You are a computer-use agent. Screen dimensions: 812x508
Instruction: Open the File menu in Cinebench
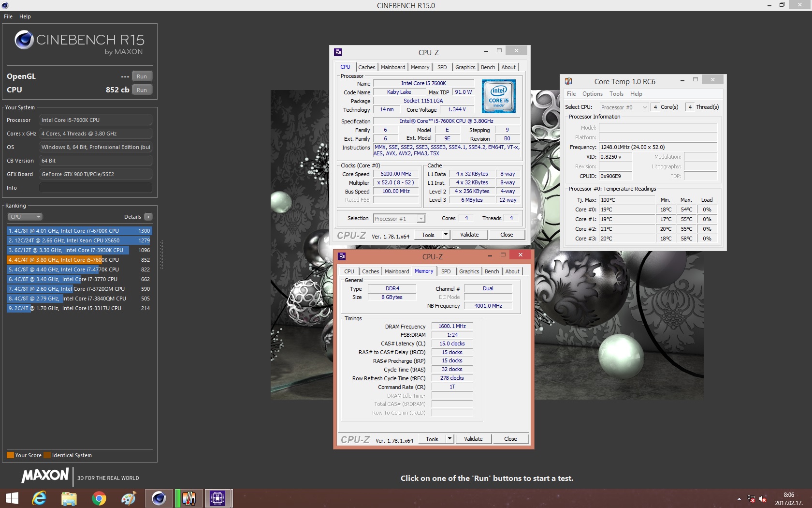[x=8, y=16]
